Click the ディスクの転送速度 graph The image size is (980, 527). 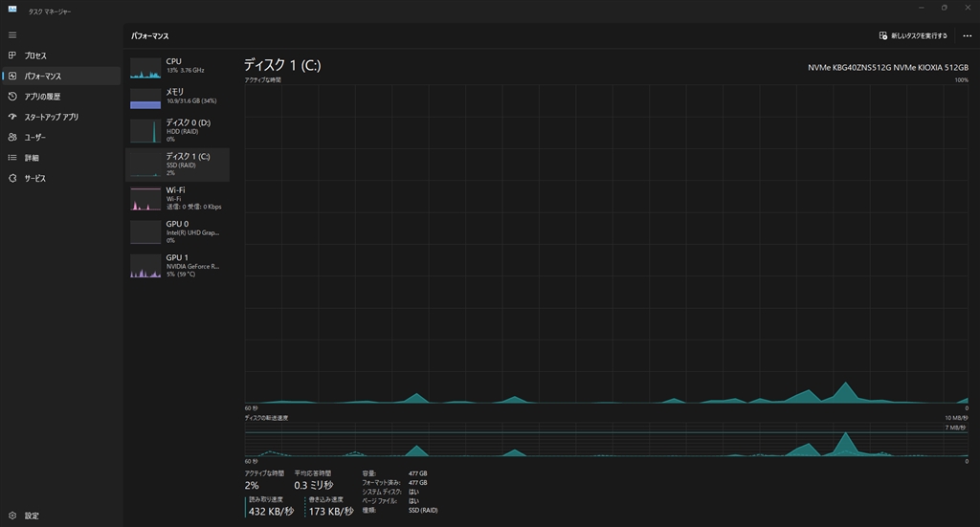(606, 440)
